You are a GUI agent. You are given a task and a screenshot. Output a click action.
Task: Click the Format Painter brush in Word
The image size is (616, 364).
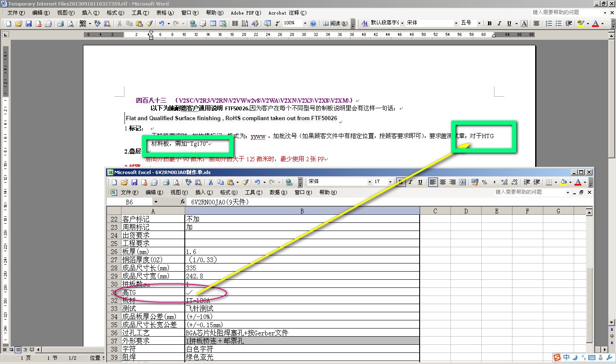[149, 24]
